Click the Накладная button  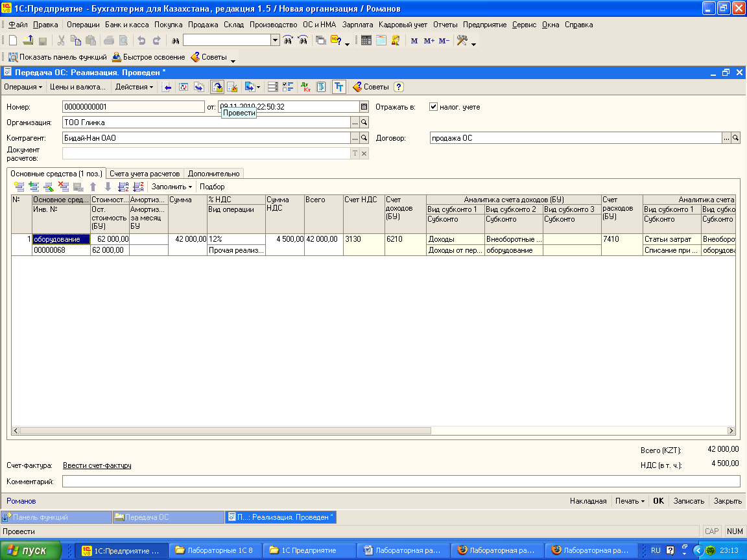point(588,501)
